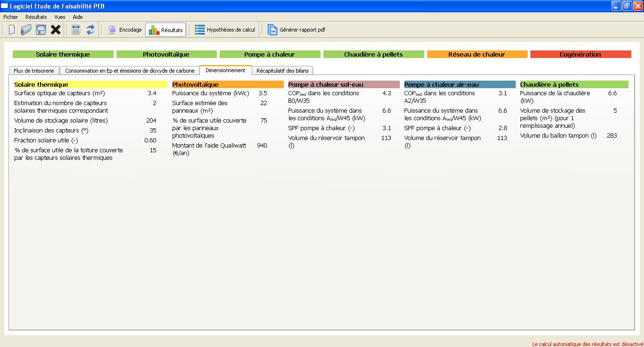
Task: Click SPF pompe à chaleur value 3.1
Action: click(x=387, y=128)
